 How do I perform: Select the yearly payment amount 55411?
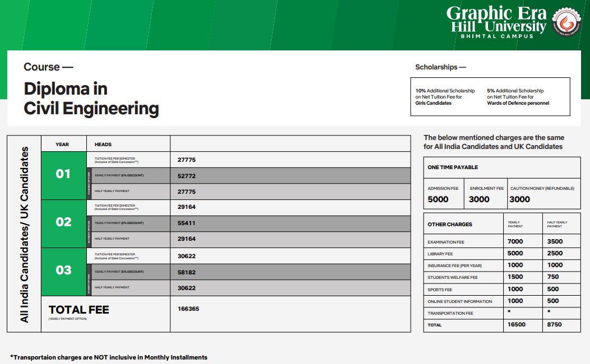point(187,223)
